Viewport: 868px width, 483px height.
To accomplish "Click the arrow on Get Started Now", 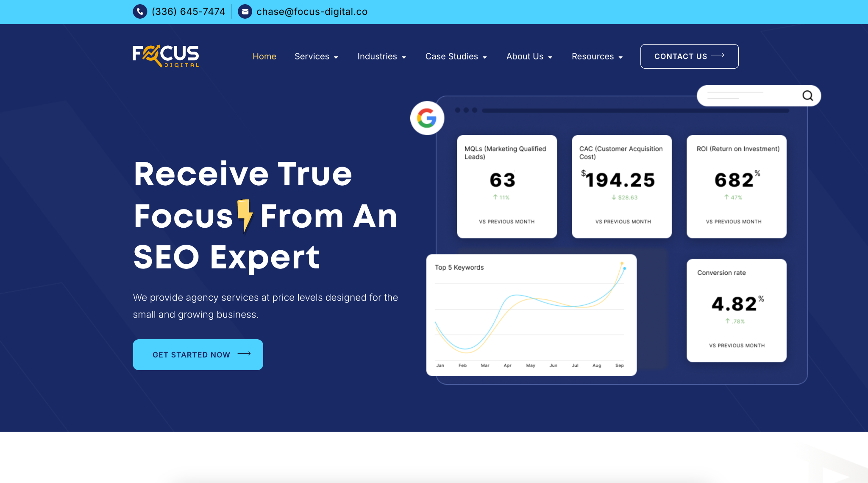I will [x=244, y=354].
